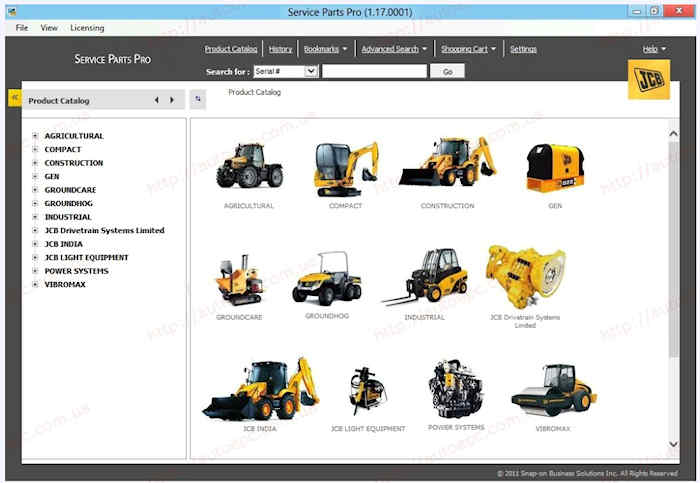Select the Industrial forklift image
The image size is (700, 483).
(424, 276)
